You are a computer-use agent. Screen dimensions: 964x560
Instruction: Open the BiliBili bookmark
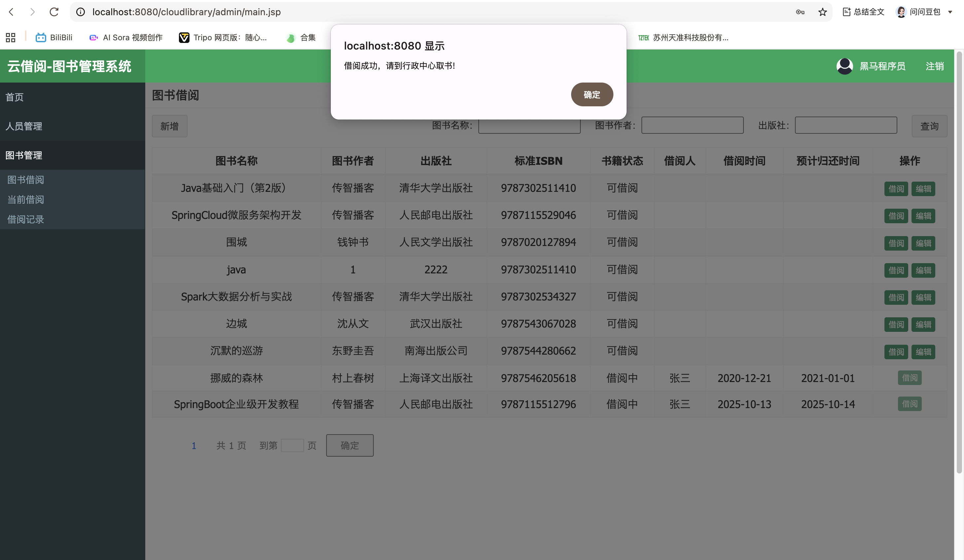54,38
